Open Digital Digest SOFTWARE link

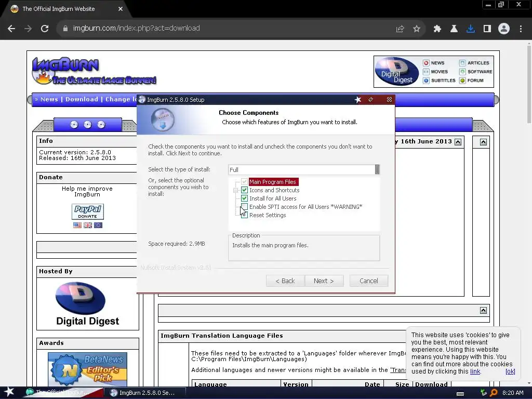(x=476, y=72)
